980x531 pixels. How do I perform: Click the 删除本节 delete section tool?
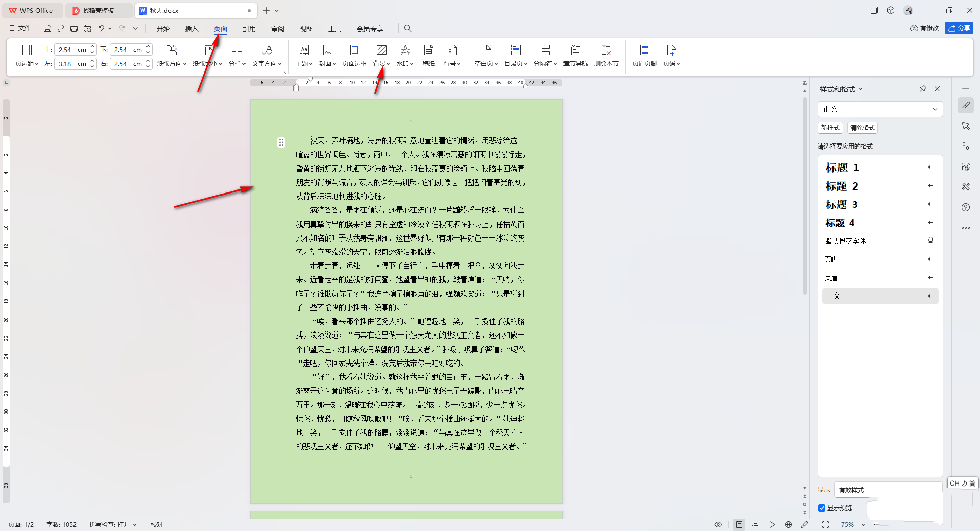606,56
